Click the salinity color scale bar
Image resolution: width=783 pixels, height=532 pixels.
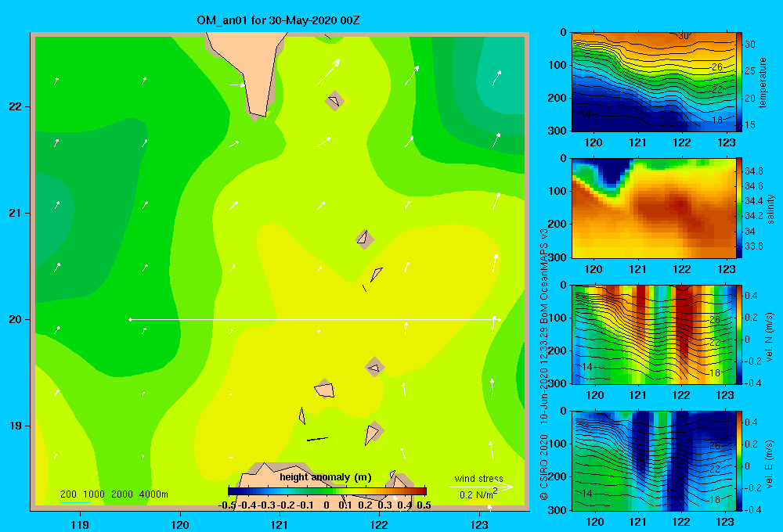coord(739,208)
